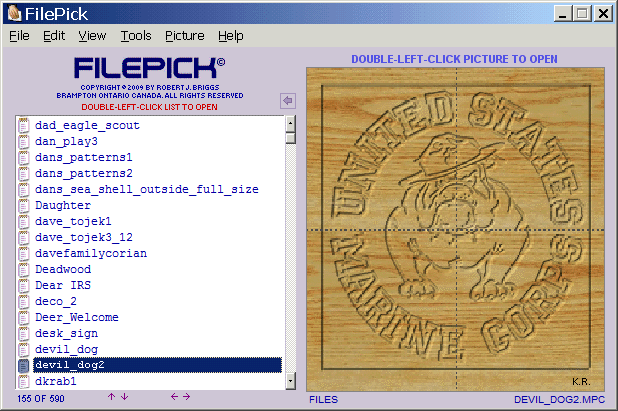618x411 pixels.
Task: Select dans_sea_shell_outside_full_size file
Action: pos(147,189)
